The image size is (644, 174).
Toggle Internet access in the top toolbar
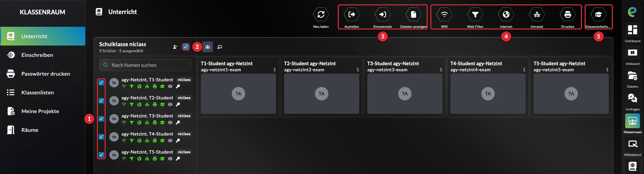point(506,15)
